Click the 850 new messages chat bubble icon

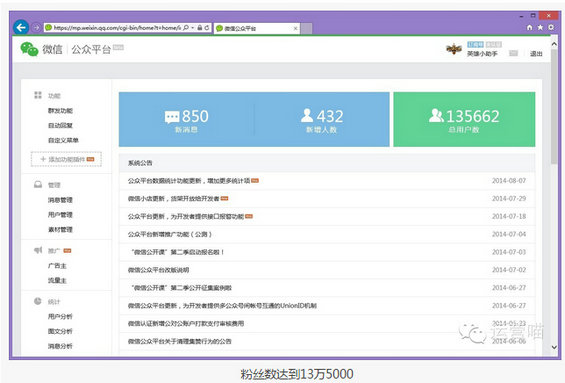pyautogui.click(x=172, y=117)
